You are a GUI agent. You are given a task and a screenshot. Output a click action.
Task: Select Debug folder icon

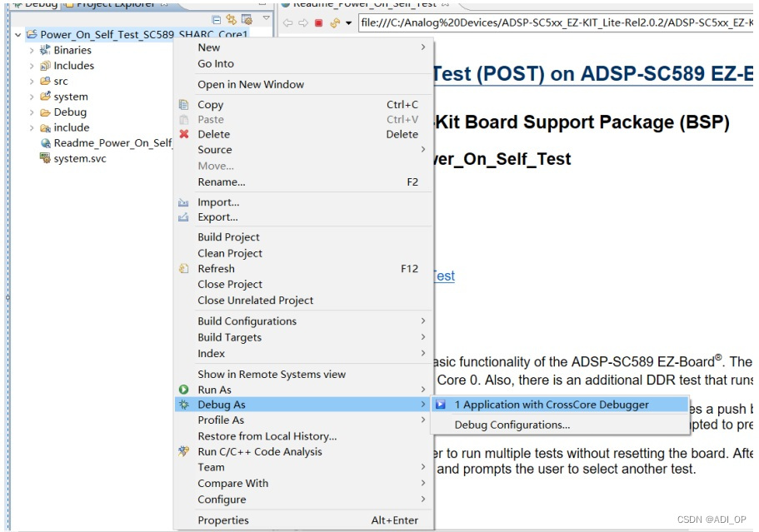pyautogui.click(x=45, y=112)
